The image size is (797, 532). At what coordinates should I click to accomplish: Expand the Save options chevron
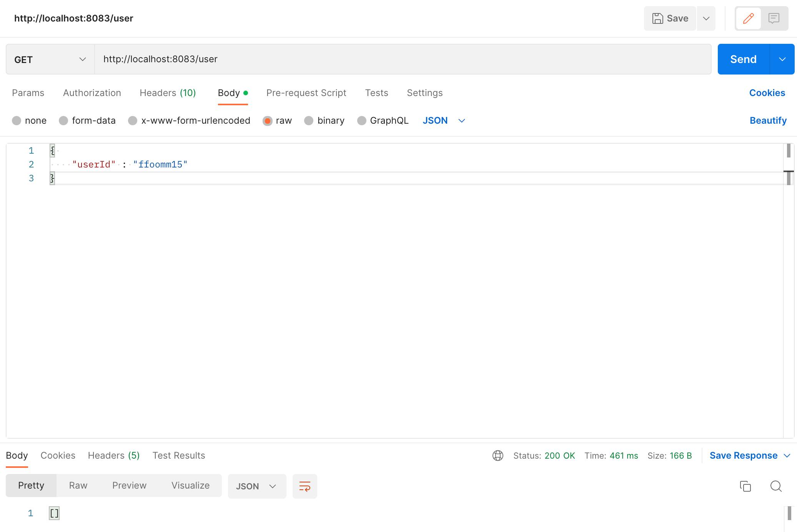coord(706,18)
